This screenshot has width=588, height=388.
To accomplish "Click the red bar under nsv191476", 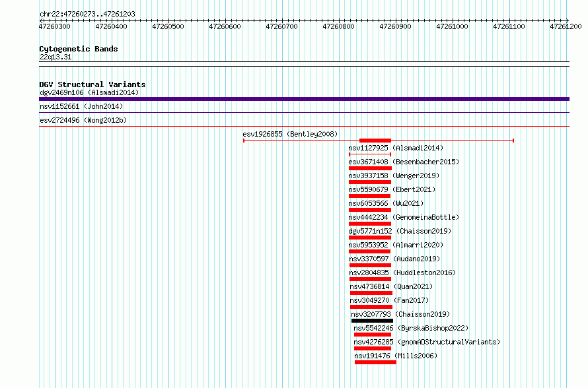I will pos(375,362).
